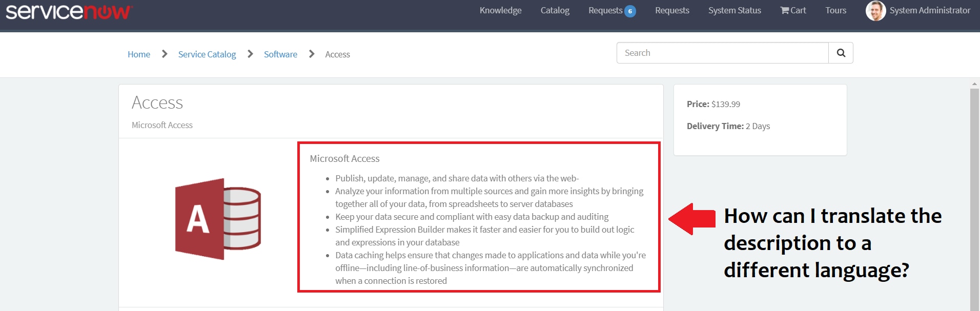Image resolution: width=980 pixels, height=311 pixels.
Task: Open the Knowledge menu
Action: click(x=500, y=10)
